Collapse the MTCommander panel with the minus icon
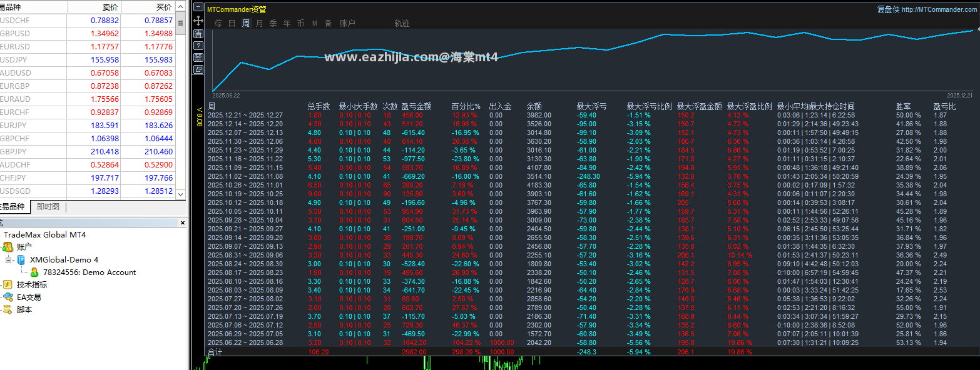 click(198, 8)
